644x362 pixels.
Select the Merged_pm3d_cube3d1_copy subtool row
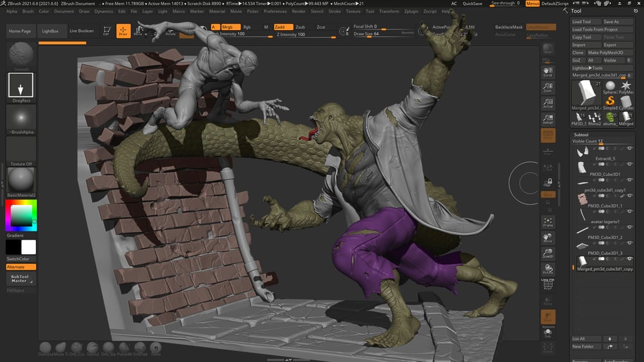point(604,264)
